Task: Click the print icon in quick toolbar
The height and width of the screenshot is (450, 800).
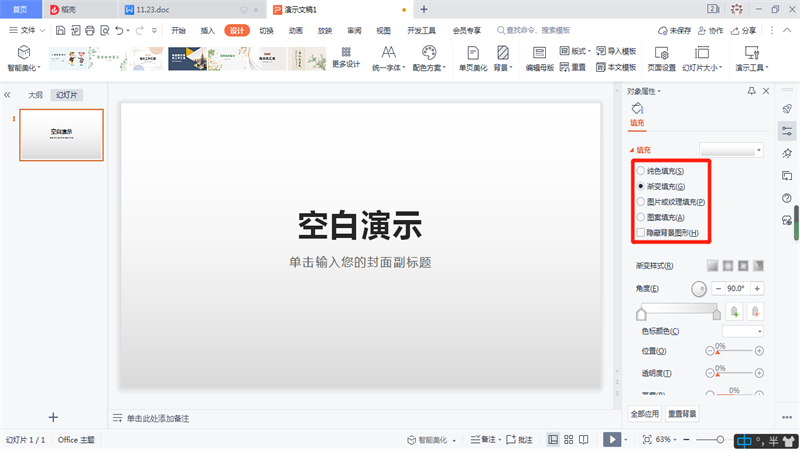Action: click(90, 31)
